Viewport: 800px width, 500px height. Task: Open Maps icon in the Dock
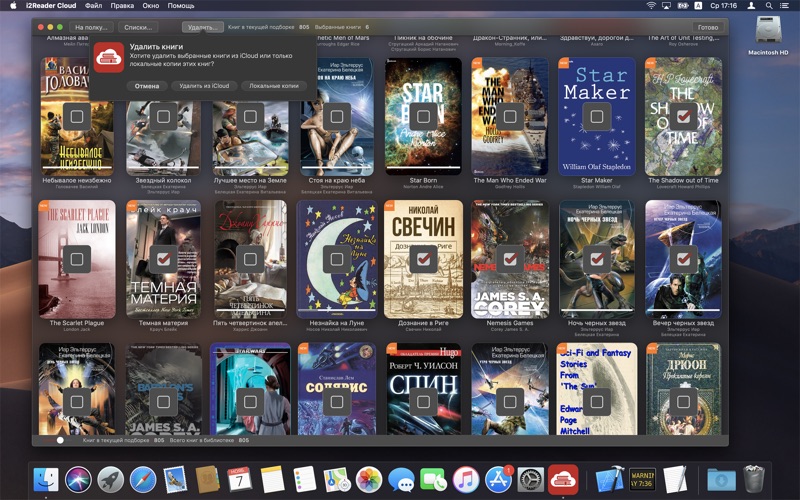(337, 480)
